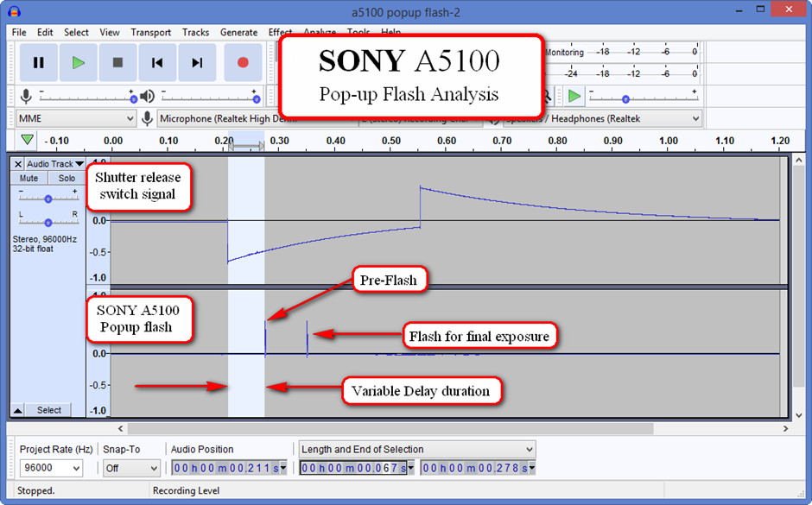Adjust the track gain slider
This screenshot has width=812, height=505.
coord(48,198)
